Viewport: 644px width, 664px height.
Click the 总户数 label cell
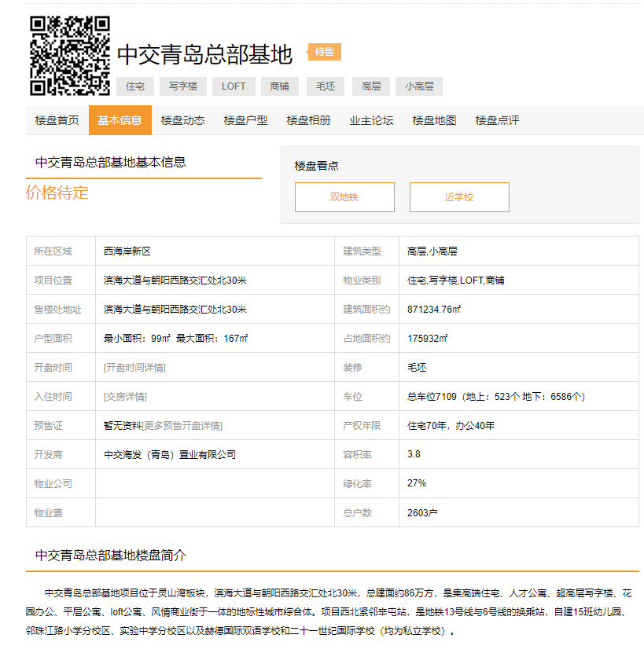click(x=367, y=513)
